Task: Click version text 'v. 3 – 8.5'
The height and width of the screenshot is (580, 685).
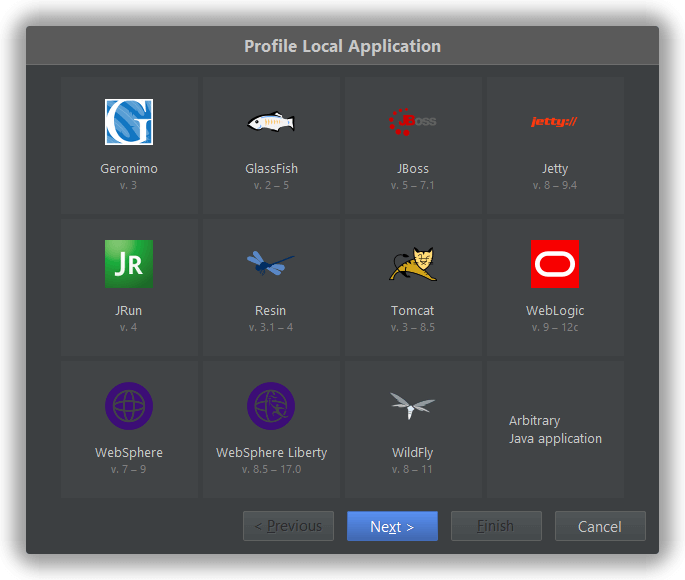Action: (413, 327)
